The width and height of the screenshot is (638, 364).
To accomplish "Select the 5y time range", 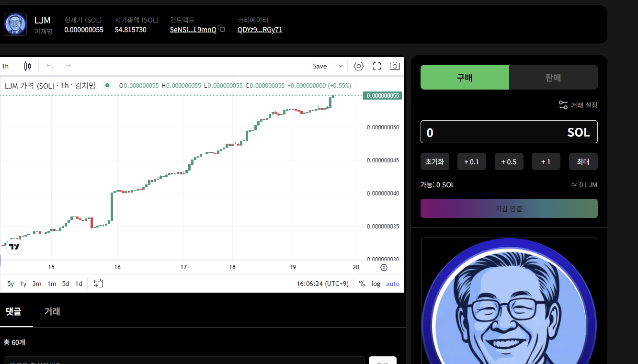I will (x=11, y=284).
